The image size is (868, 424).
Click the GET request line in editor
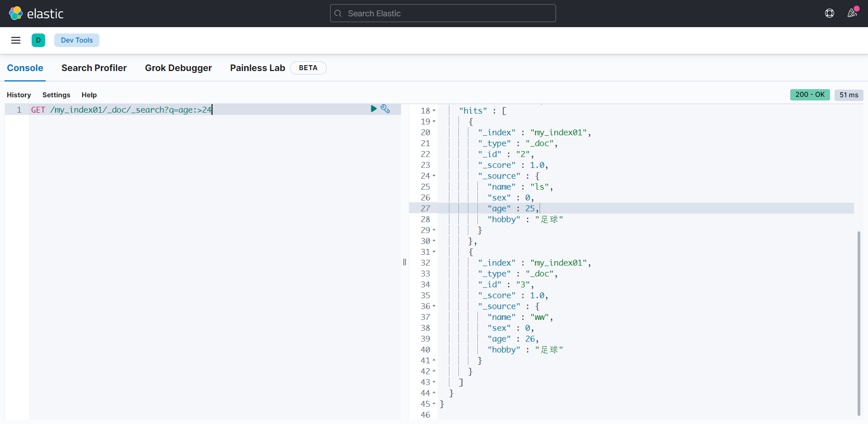[121, 110]
